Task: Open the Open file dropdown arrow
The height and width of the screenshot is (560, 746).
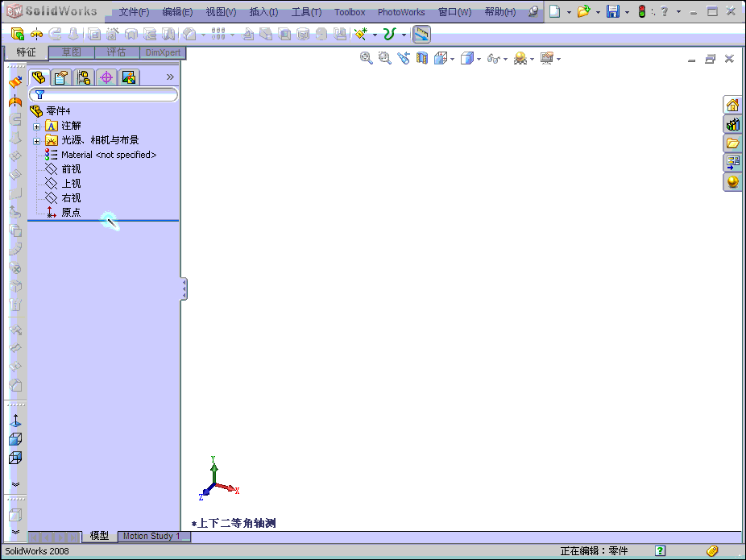Action: (598, 12)
